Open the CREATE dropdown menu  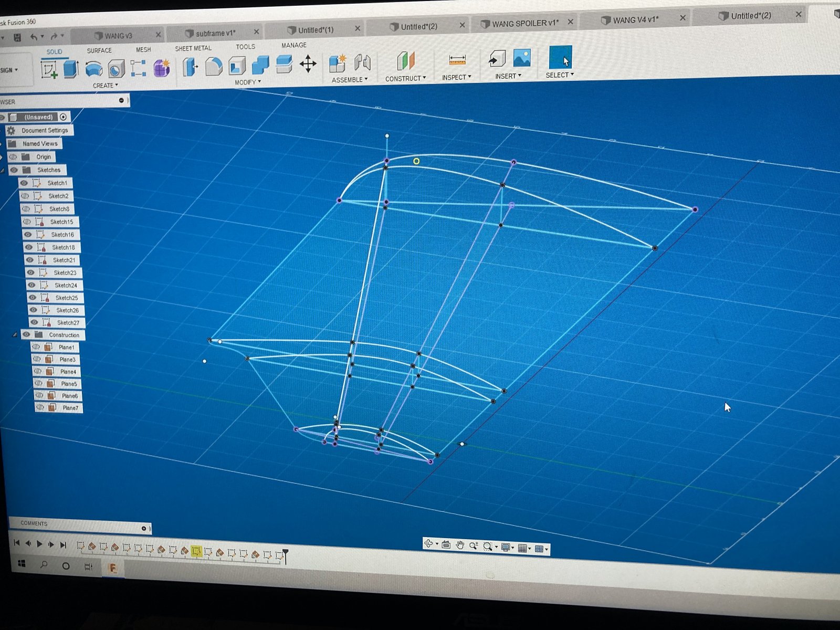pos(105,86)
